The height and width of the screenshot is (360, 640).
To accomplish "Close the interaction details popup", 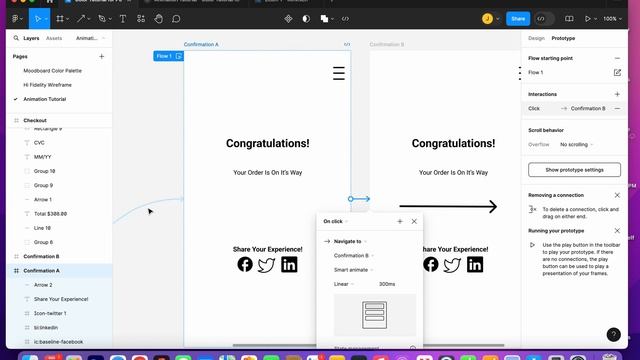I will 414,221.
